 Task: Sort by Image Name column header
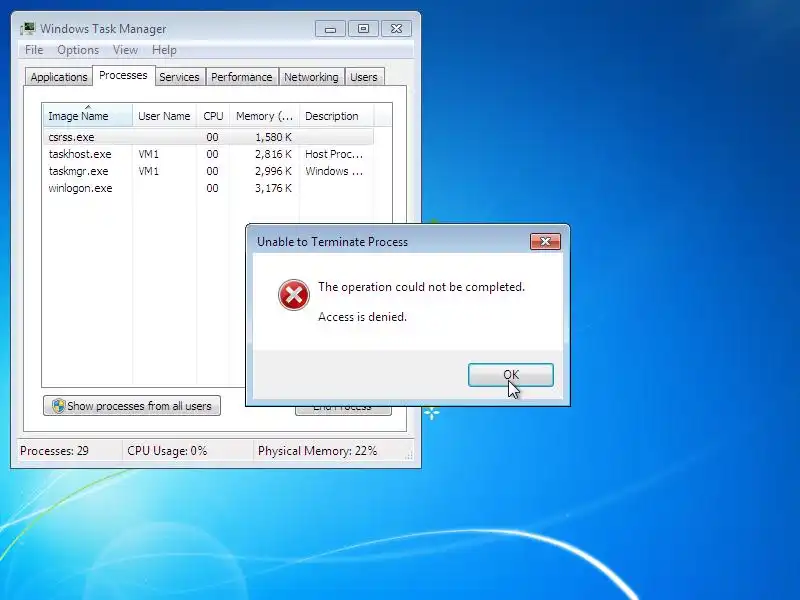click(87, 116)
